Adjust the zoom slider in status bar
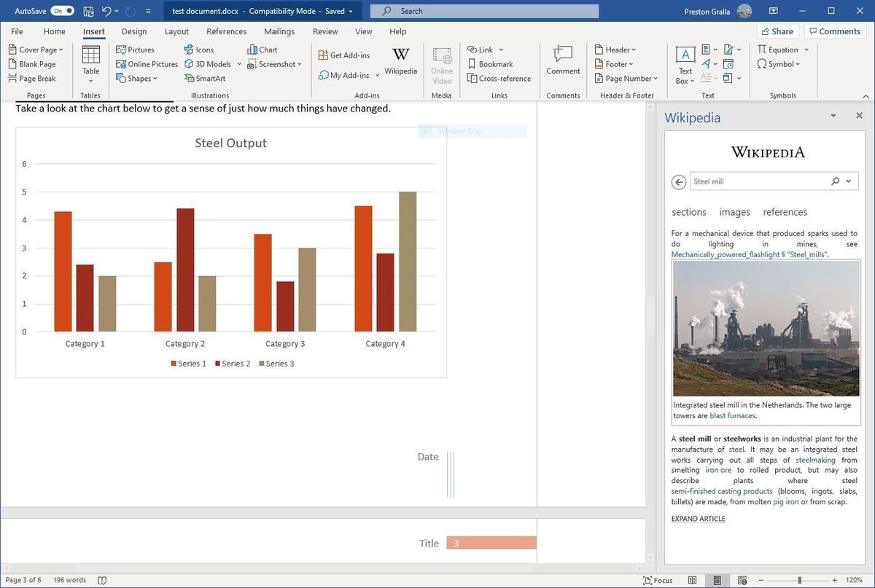Screen dimensions: 875x588 pyautogui.click(x=800, y=580)
